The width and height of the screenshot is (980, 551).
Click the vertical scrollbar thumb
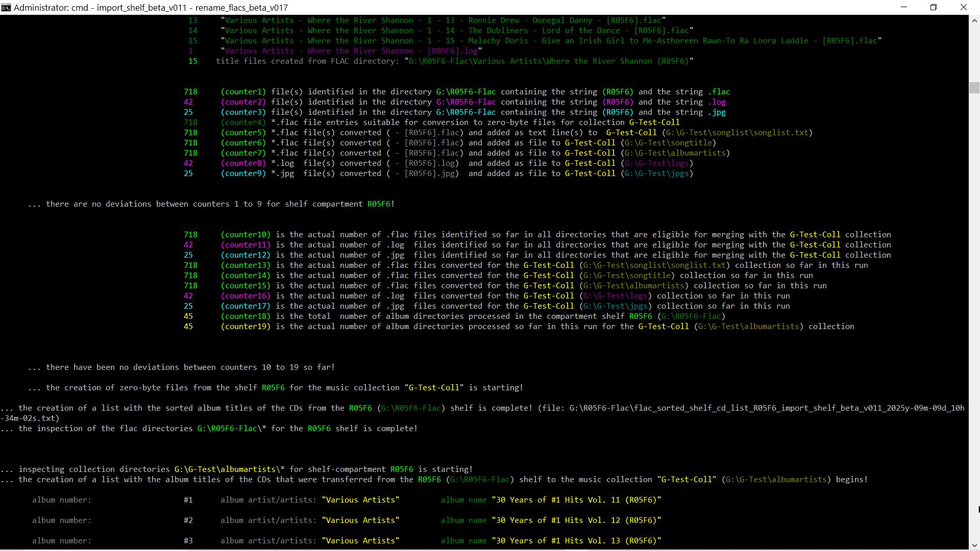[974, 87]
